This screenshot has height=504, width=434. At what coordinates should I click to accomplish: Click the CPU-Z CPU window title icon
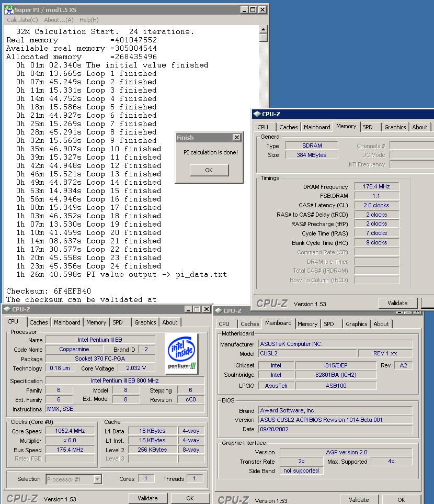tap(7, 309)
